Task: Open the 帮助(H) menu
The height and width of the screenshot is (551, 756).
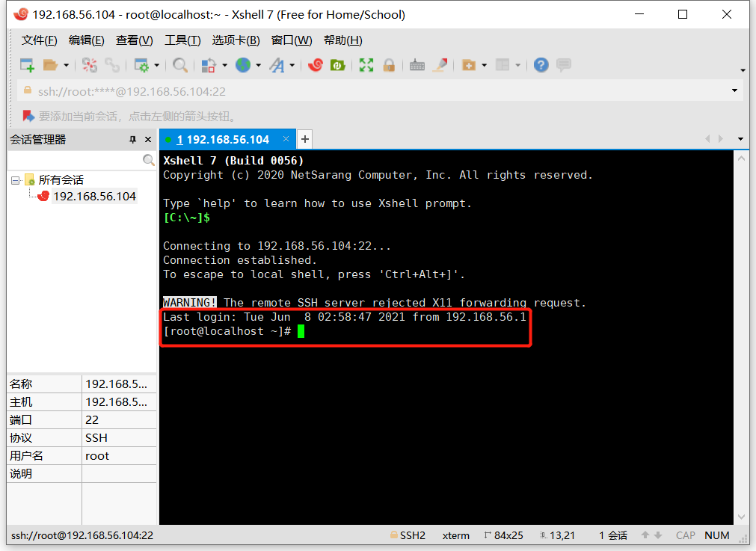Action: coord(342,40)
